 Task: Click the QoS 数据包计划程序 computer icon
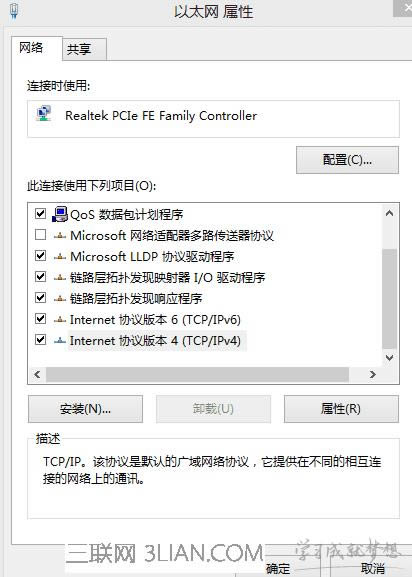(60, 214)
